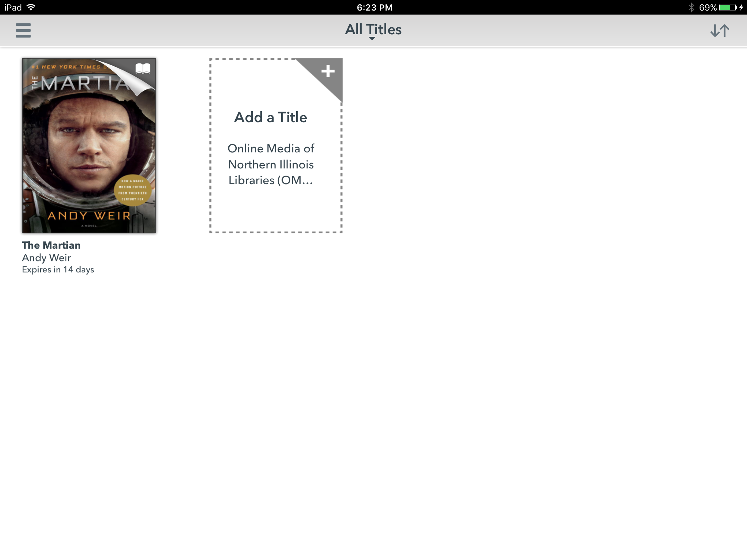Tap The Martian title text
This screenshot has height=560, width=747.
pos(51,245)
